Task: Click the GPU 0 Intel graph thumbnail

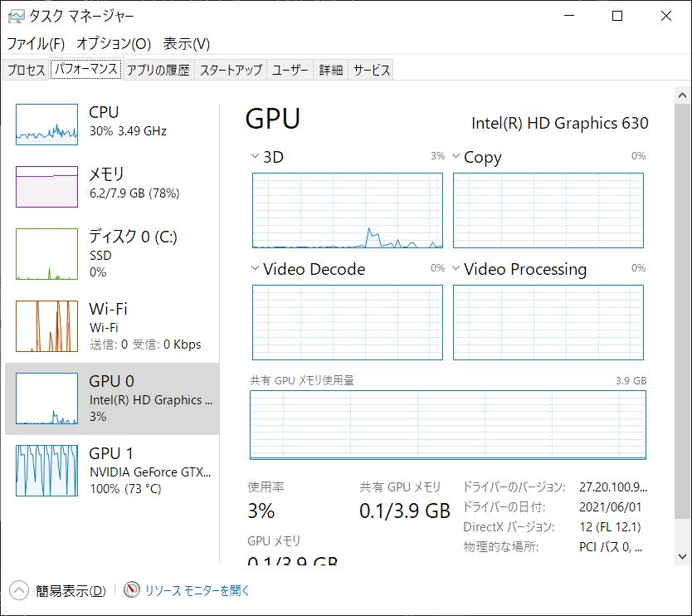Action: [46, 398]
